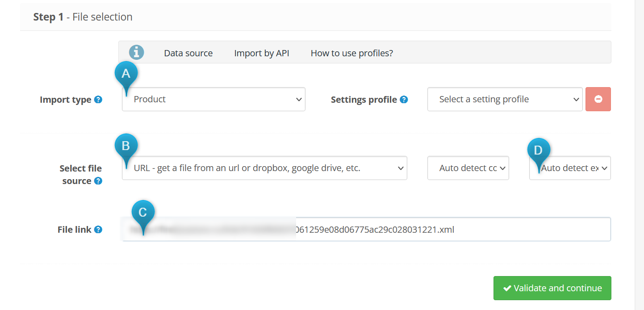Click the red minus button to remove the profile

(598, 99)
